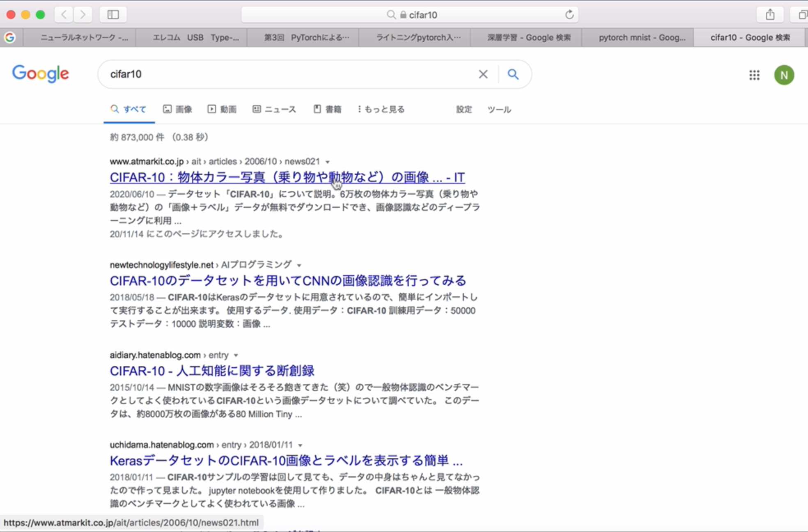This screenshot has width=808, height=532.
Task: Click the newtechnologylifestyle.net breadcrumb text
Action: [162, 265]
